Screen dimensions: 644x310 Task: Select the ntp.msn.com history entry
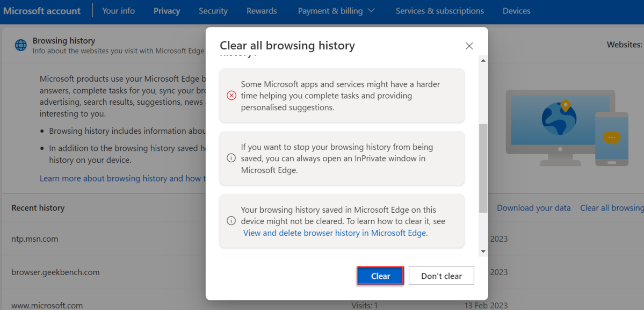point(35,239)
